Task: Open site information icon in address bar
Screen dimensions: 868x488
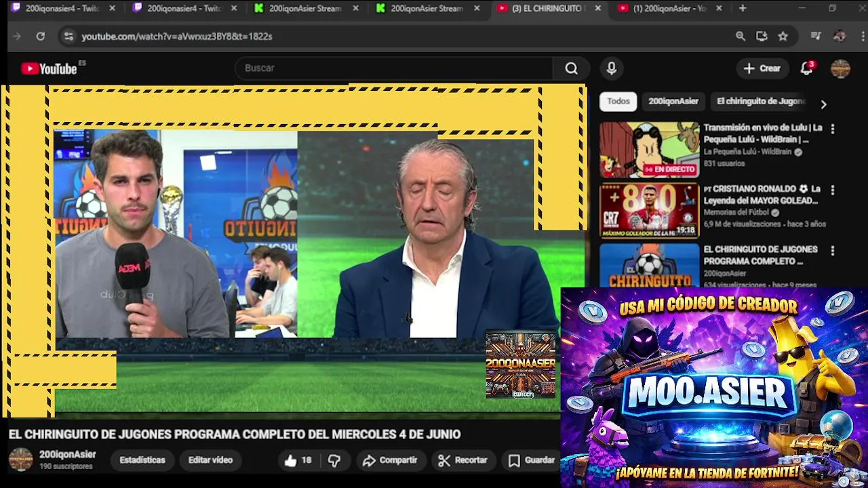Action: (x=68, y=37)
